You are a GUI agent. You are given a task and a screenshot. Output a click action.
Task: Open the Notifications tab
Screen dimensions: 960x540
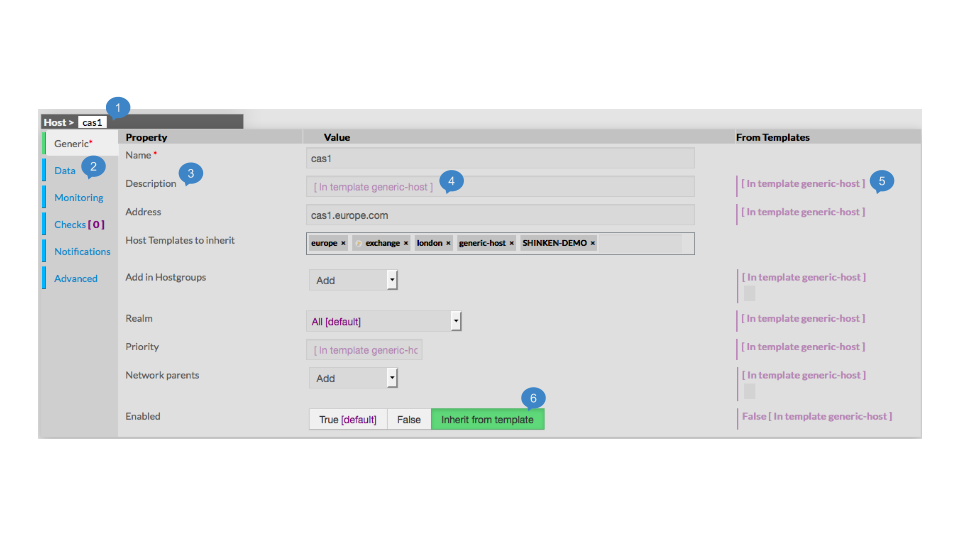pos(82,252)
